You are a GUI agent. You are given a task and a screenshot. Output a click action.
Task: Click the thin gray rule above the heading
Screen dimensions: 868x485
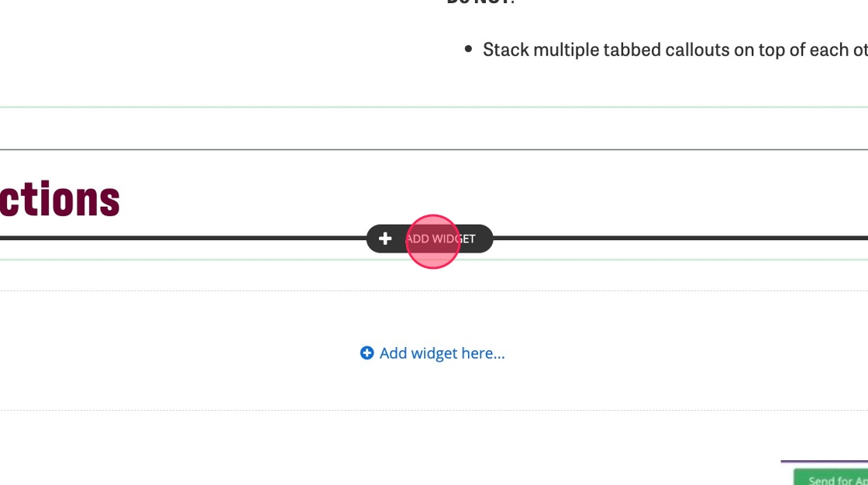[x=434, y=150]
